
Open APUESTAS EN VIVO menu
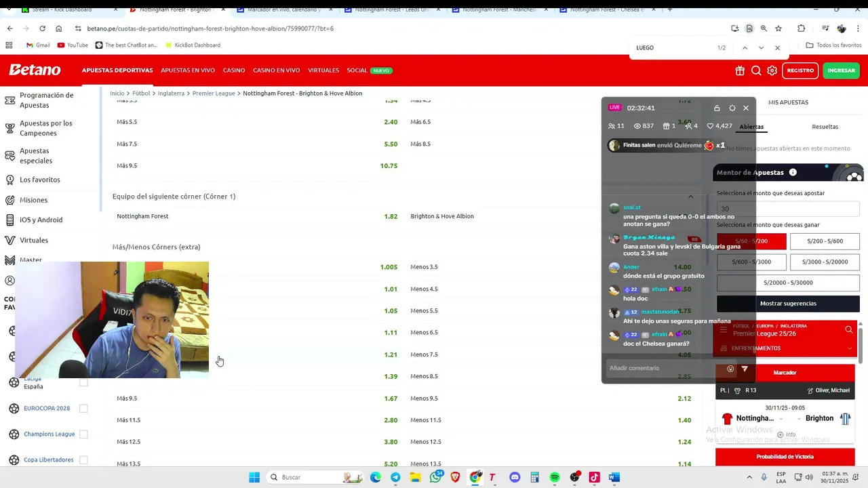tap(188, 70)
